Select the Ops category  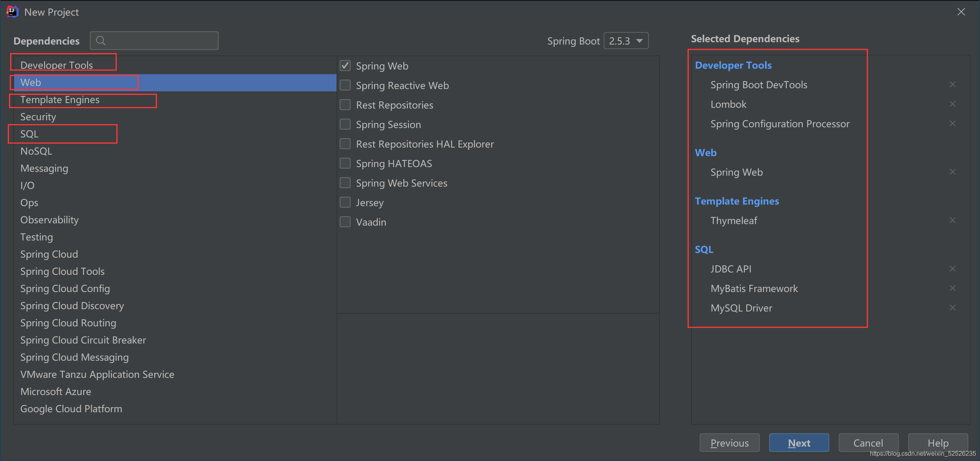[x=175, y=203]
